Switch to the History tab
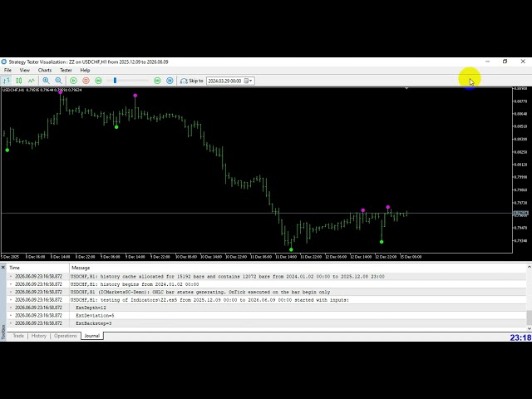Screen dimensions: 532x399 click(x=39, y=336)
